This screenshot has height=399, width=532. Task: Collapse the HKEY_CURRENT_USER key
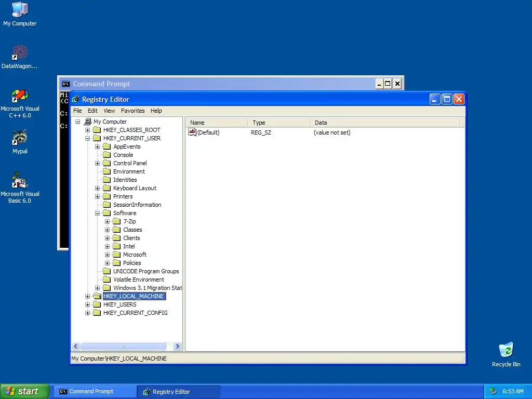coord(87,138)
